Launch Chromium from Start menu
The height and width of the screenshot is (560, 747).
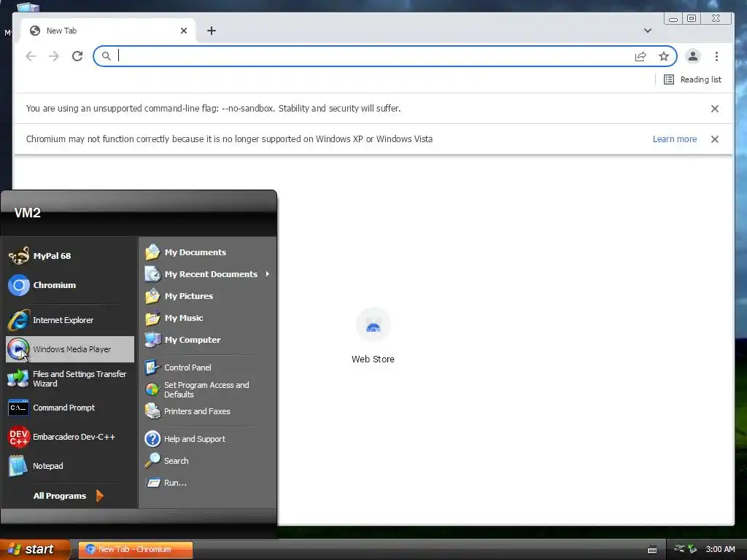[69, 285]
